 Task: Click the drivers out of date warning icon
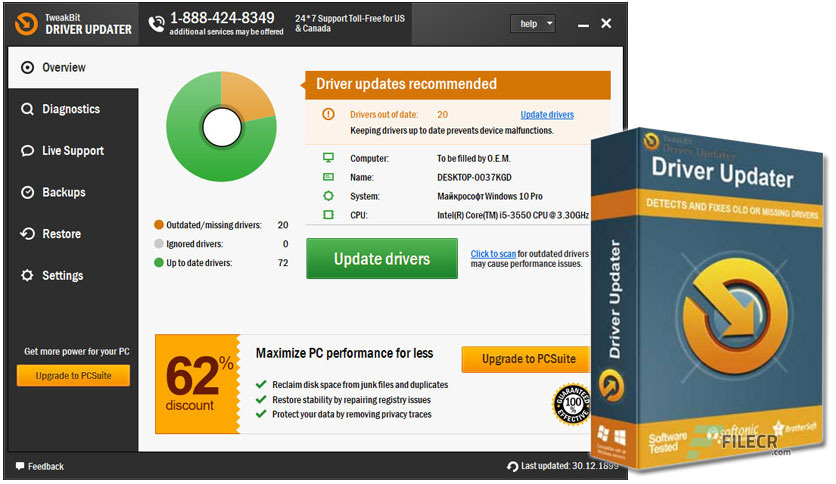pyautogui.click(x=328, y=114)
